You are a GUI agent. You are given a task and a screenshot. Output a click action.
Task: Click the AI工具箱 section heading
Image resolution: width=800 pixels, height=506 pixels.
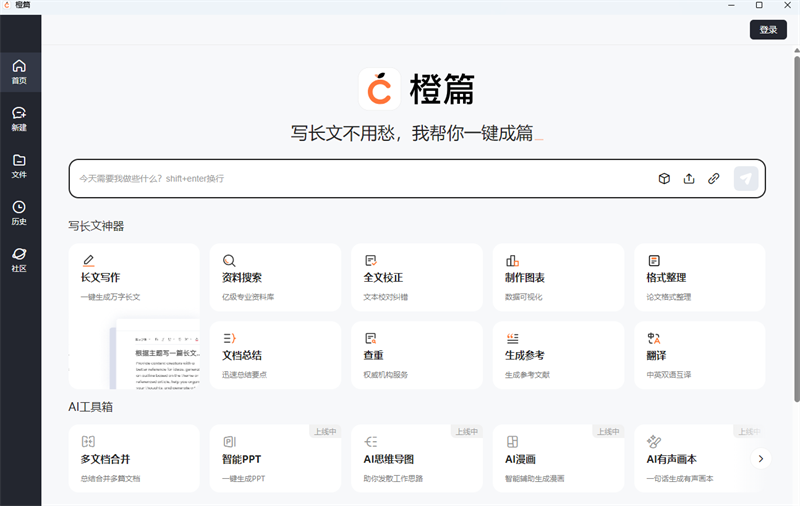[91, 407]
